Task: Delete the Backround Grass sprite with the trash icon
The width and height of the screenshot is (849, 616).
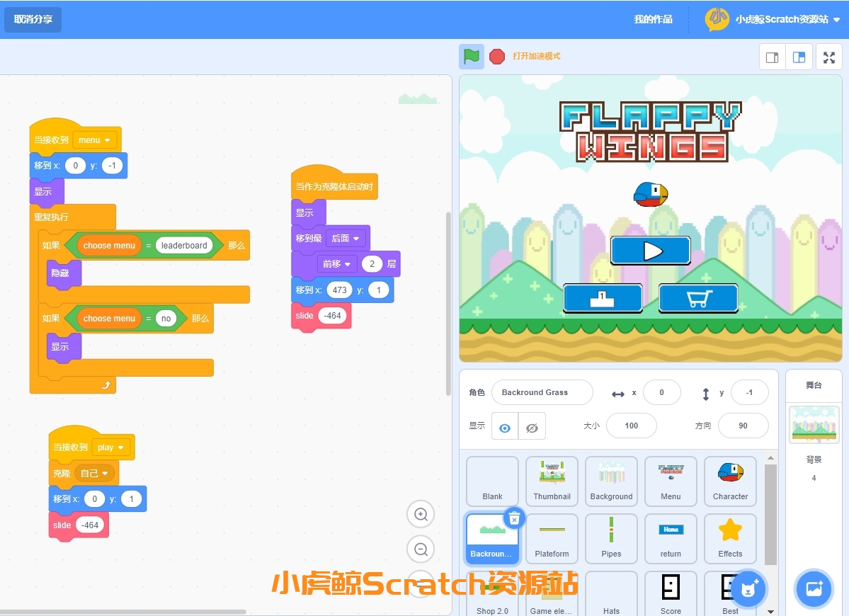Action: click(x=514, y=518)
